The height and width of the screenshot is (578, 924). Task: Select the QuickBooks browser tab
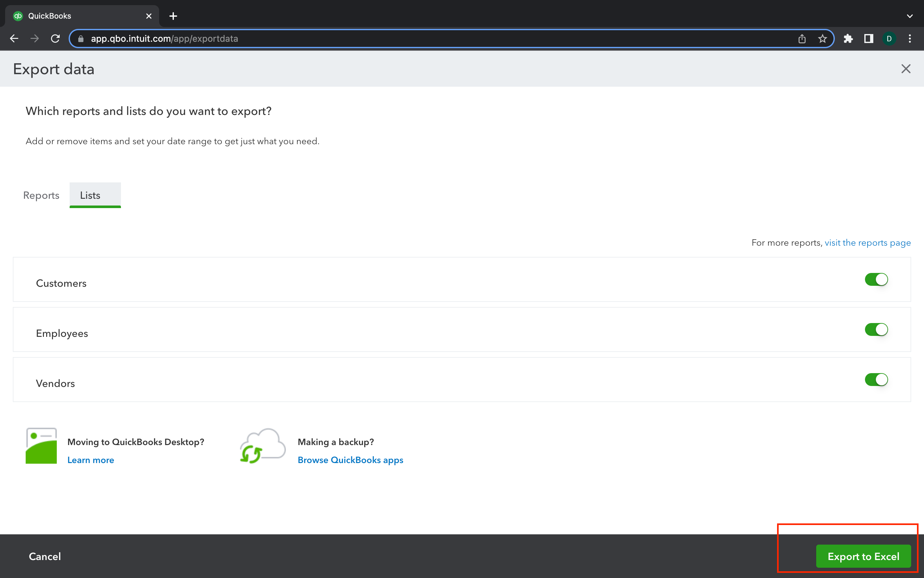coord(82,16)
